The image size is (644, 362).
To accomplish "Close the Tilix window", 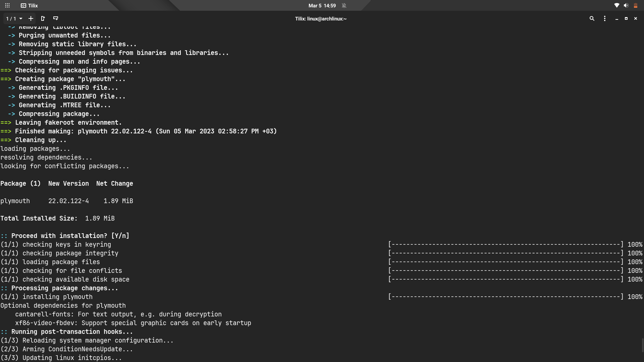I will pos(635,18).
